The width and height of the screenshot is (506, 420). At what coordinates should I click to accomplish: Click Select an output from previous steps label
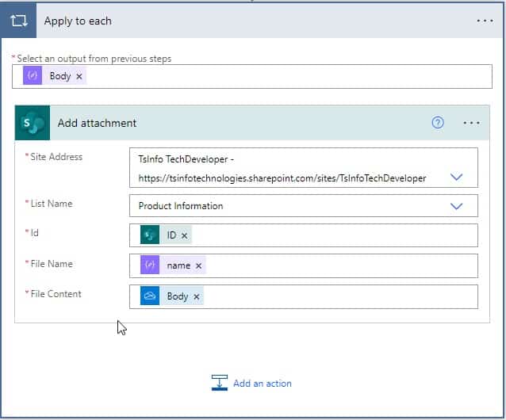click(x=94, y=59)
